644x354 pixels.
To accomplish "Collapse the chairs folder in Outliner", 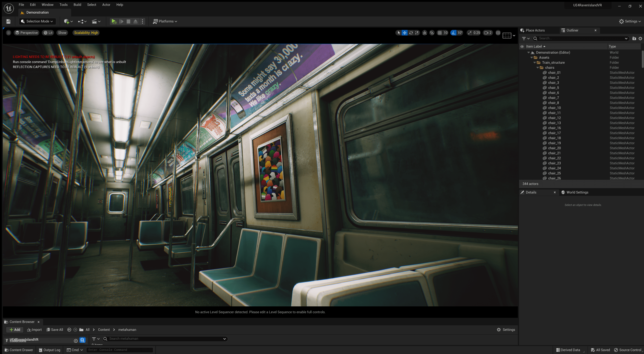I will pyautogui.click(x=538, y=68).
